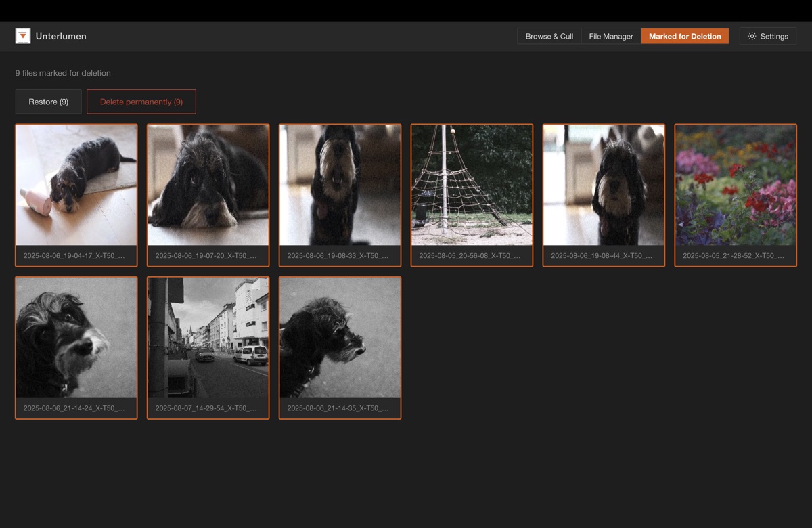Select the playground rope climbing net photo

[472, 185]
